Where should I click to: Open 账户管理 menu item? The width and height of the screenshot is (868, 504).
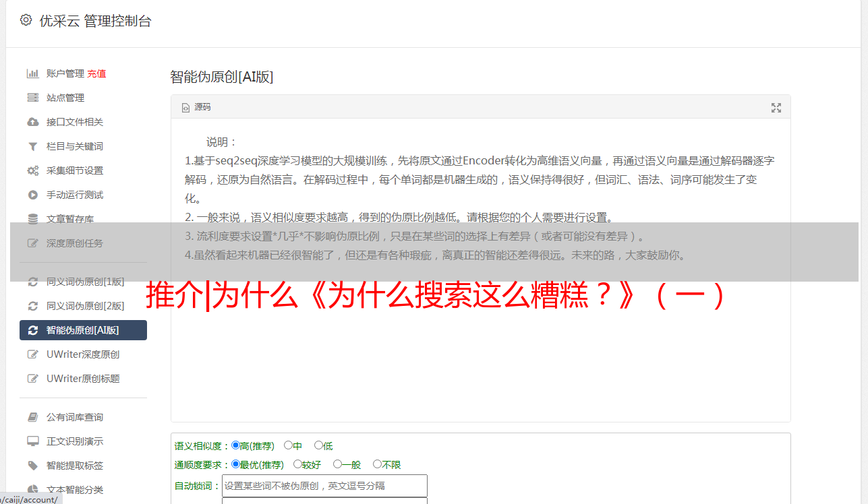(65, 73)
